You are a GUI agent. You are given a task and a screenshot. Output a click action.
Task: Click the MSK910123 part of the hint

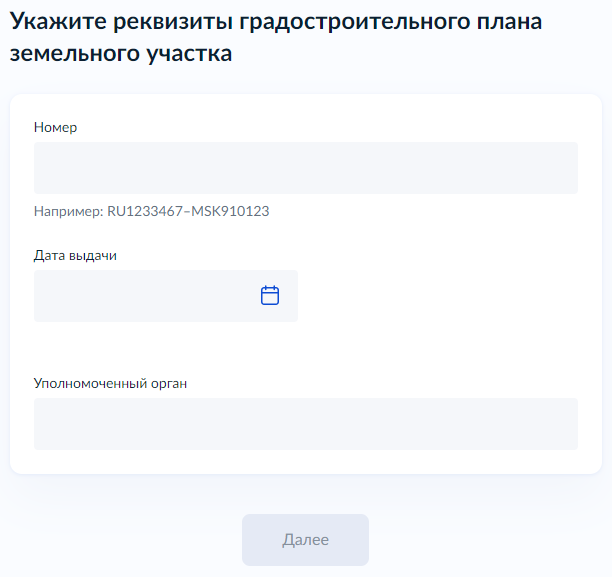230,211
